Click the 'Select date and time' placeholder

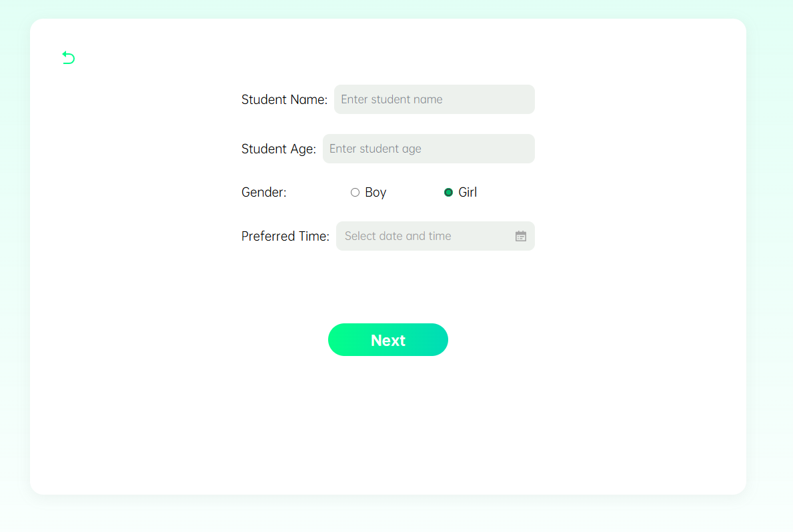coord(398,236)
